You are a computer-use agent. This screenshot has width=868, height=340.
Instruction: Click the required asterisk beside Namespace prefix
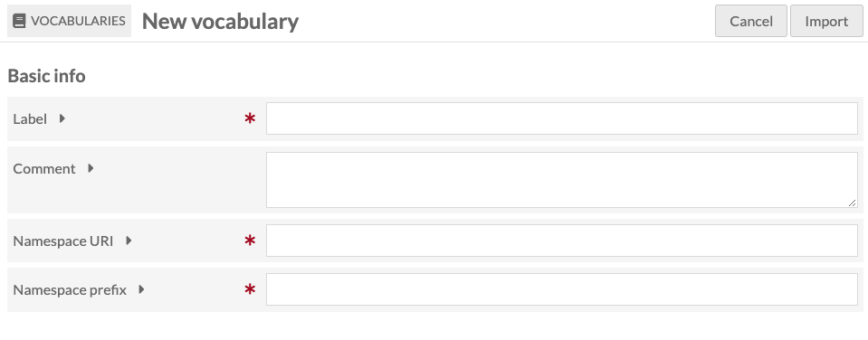(250, 289)
